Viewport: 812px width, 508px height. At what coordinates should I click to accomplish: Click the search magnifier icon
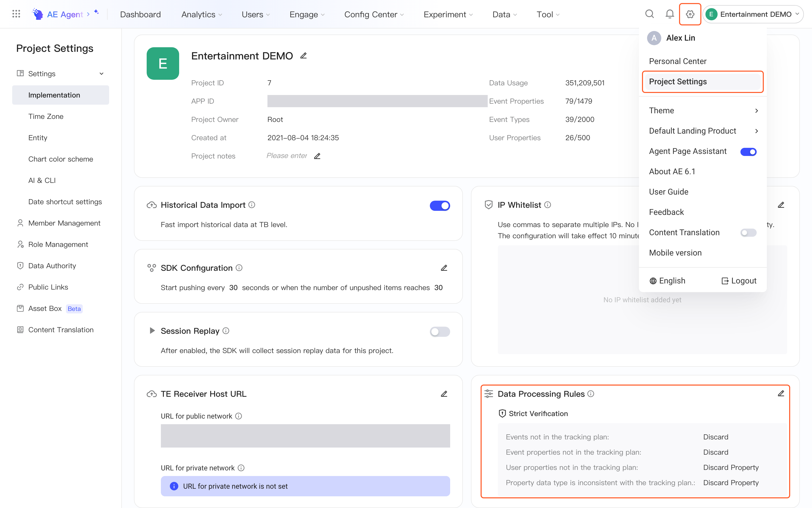650,14
